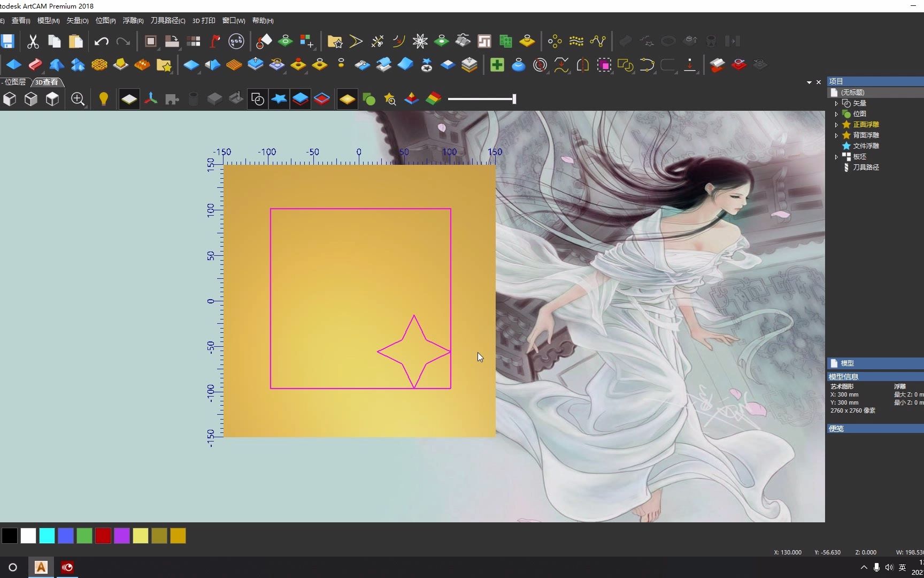Screen dimensions: 924x578
Task: Open the Save model icon
Action: coord(7,41)
